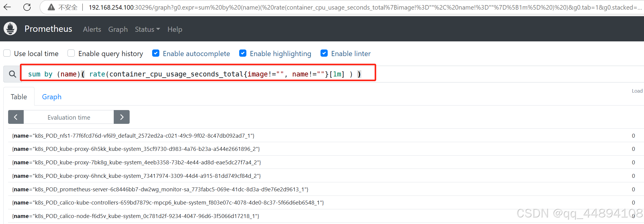
Task: Click the Prometheus brand title
Action: (48, 28)
